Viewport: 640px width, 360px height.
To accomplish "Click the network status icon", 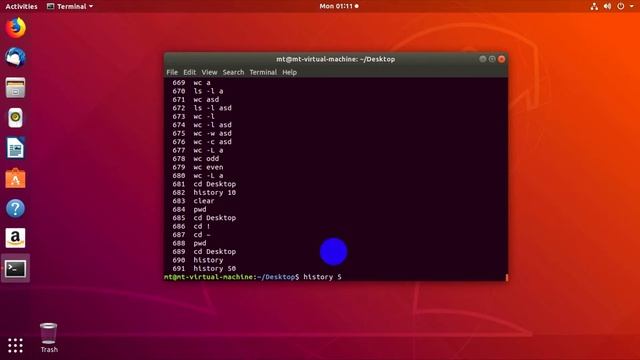I will pos(594,6).
